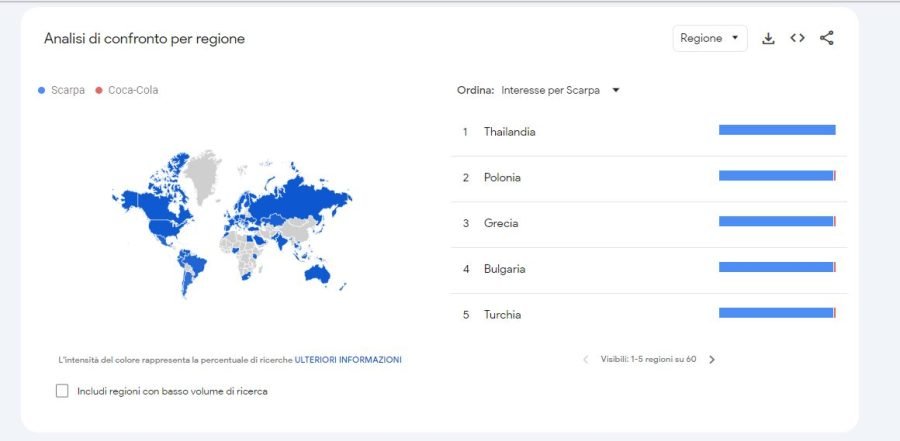Image resolution: width=900 pixels, height=441 pixels.
Task: Open the Regione dropdown
Action: tap(710, 38)
